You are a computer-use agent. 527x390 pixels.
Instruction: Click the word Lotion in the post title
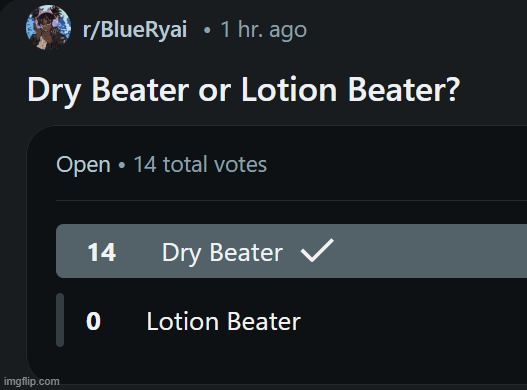pos(289,89)
